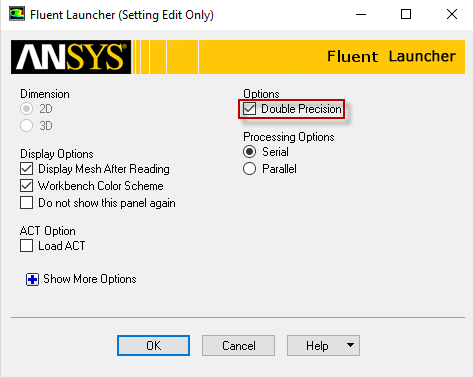
Task: Click the Fluent app icon in title bar
Action: pyautogui.click(x=17, y=14)
